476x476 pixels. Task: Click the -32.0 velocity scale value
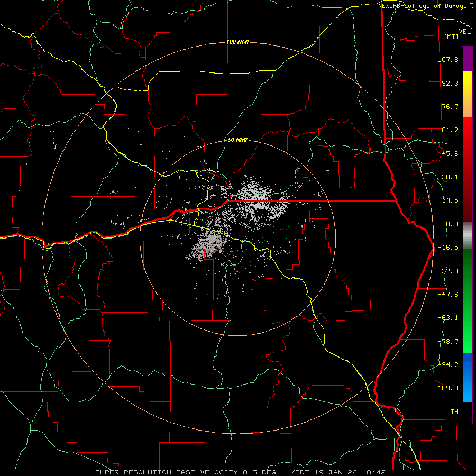448,271
